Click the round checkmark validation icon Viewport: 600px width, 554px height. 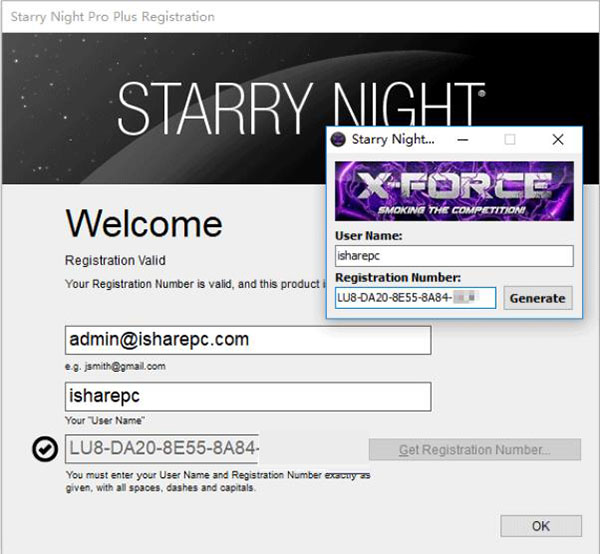pyautogui.click(x=45, y=448)
